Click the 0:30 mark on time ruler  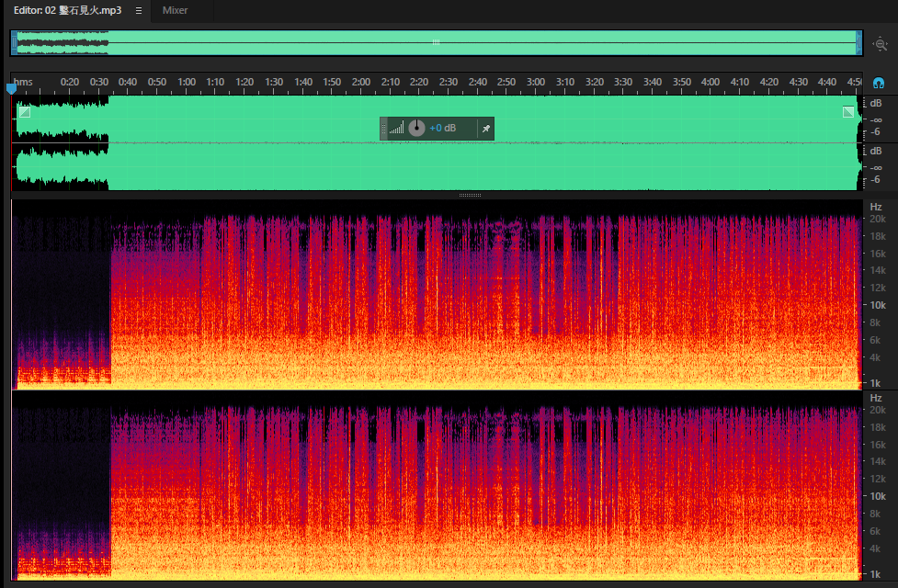coord(99,82)
